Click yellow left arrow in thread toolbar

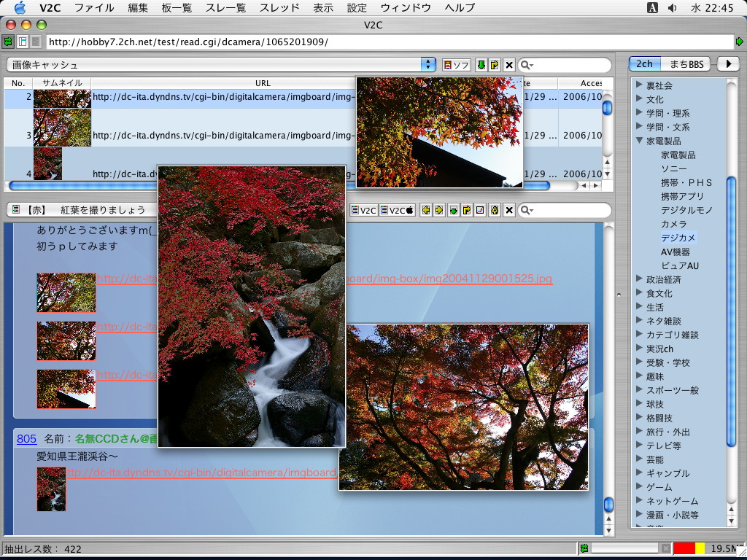(x=426, y=211)
